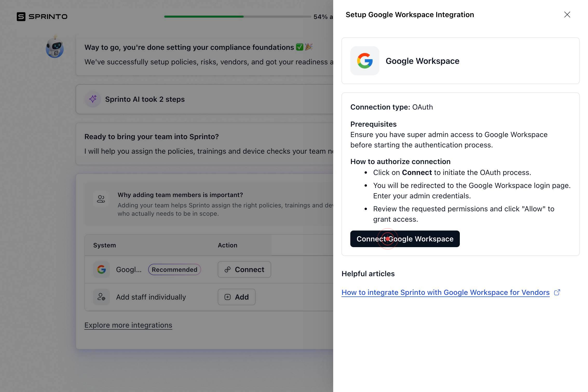Click the onboarding progress bar

[x=237, y=17]
